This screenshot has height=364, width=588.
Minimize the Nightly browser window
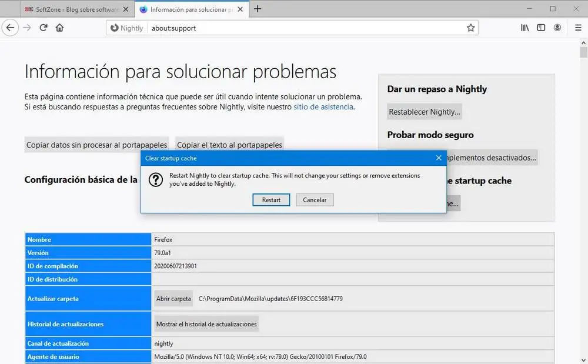pyautogui.click(x=530, y=9)
